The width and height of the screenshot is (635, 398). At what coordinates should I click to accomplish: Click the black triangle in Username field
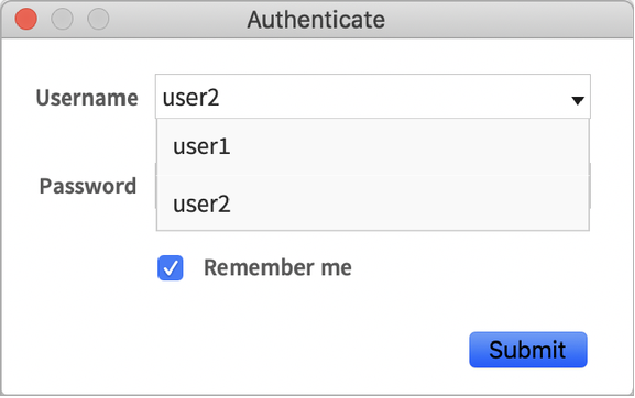(x=577, y=100)
